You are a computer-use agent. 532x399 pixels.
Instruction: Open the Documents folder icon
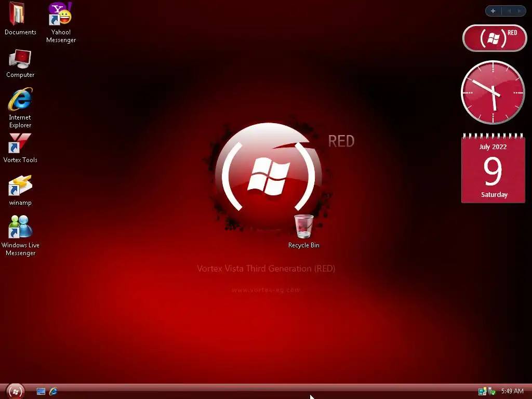[20, 19]
